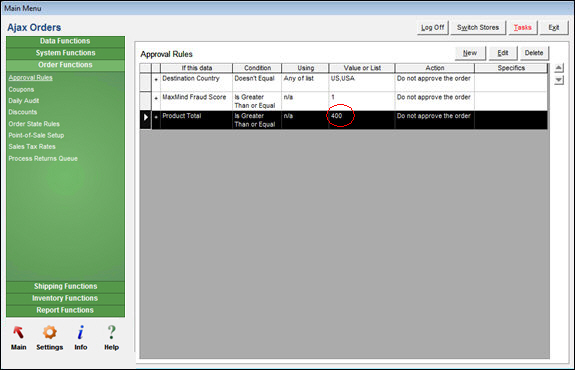575x370 pixels.
Task: Expand the Data Functions section
Action: (x=65, y=41)
